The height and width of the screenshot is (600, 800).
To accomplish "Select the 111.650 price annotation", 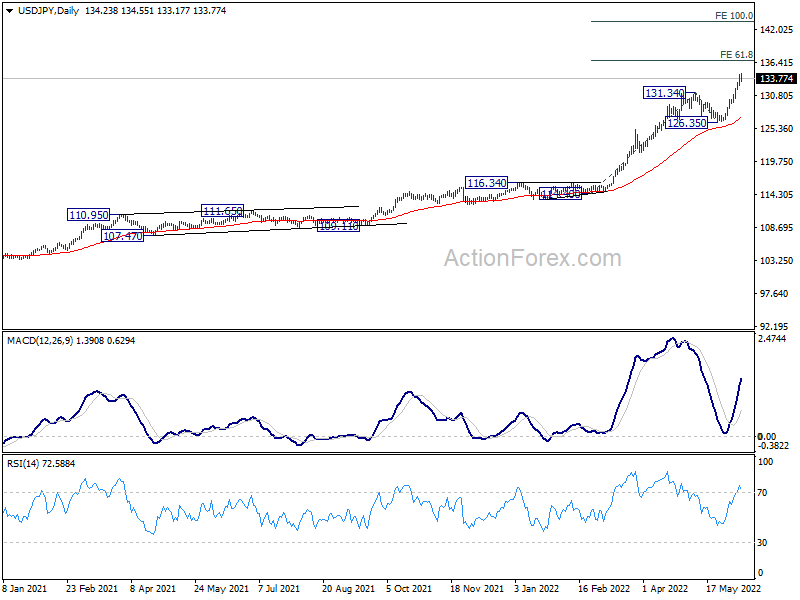I will point(222,211).
